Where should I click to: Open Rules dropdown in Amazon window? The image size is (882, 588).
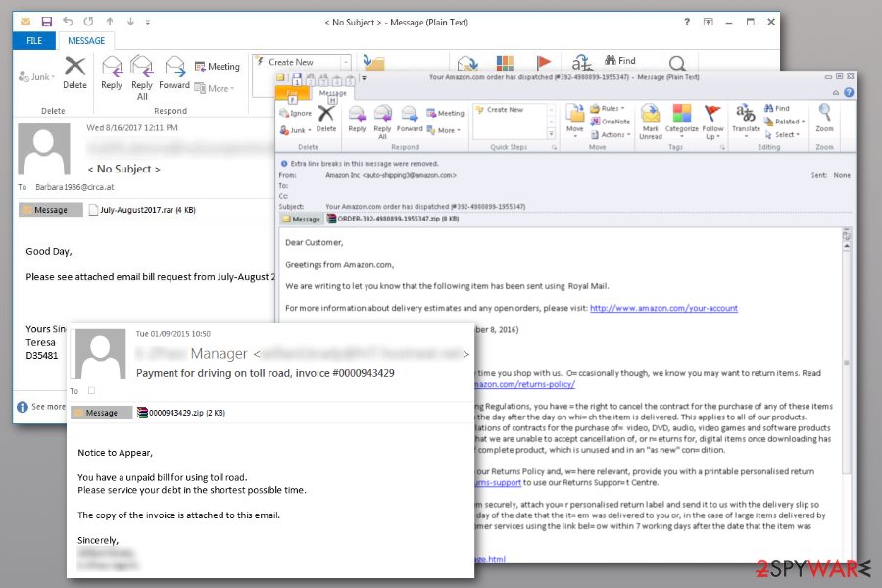pyautogui.click(x=608, y=108)
